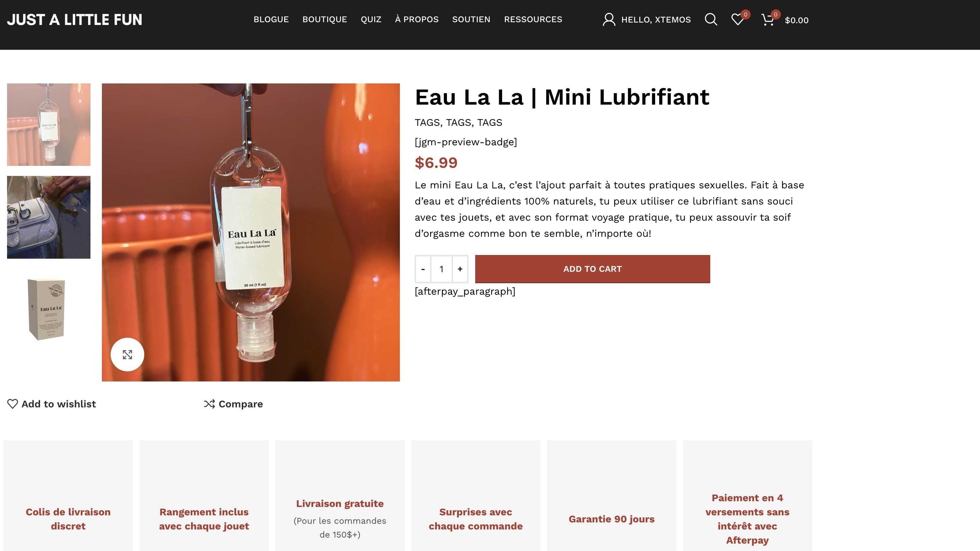Open the À PROPOS menu
This screenshot has width=980, height=551.
click(x=417, y=20)
